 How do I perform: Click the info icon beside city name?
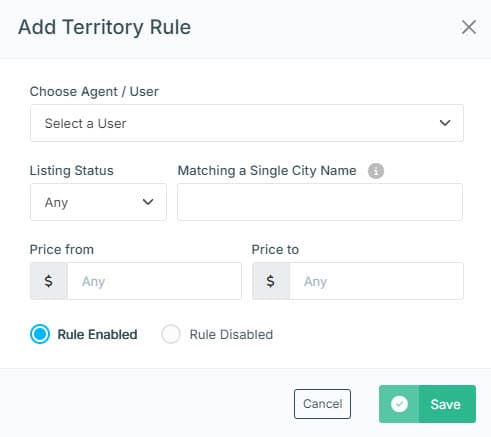376,171
